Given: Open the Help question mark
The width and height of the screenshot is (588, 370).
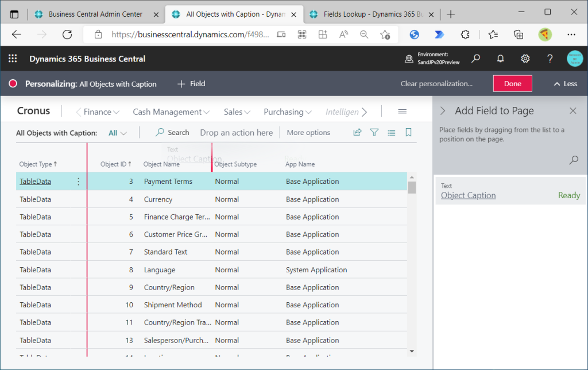Looking at the screenshot, I should (x=550, y=59).
